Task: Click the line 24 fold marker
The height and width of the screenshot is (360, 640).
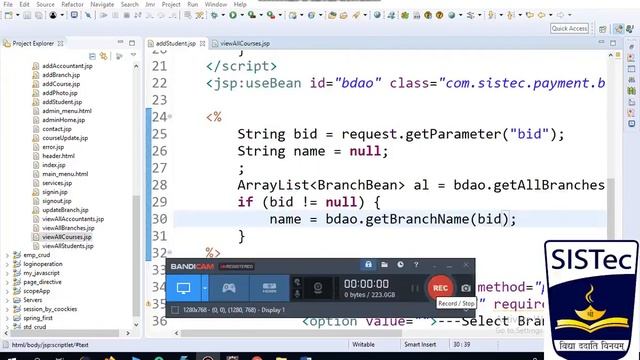Action: coord(170,117)
